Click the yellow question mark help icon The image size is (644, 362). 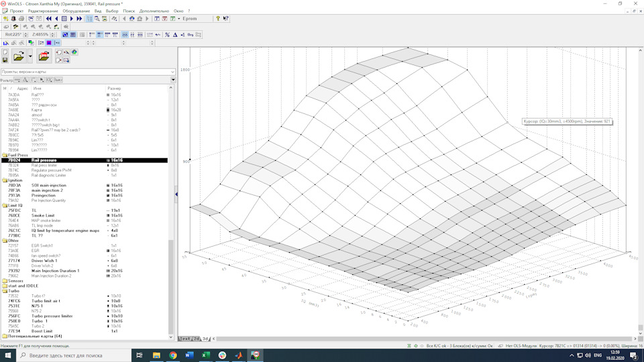pyautogui.click(x=218, y=19)
